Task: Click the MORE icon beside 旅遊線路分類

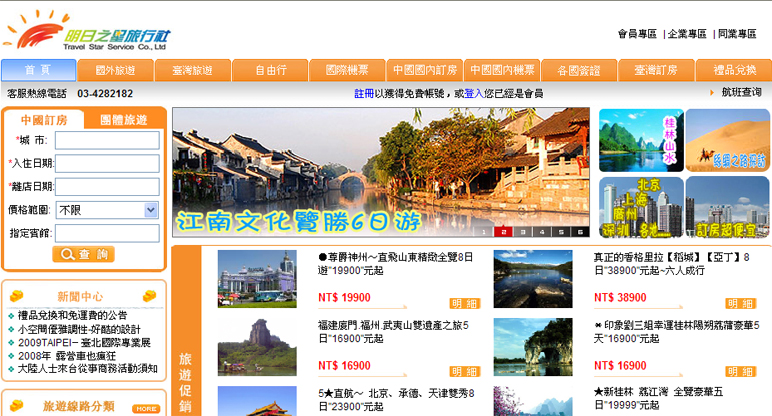Action: tap(146, 408)
